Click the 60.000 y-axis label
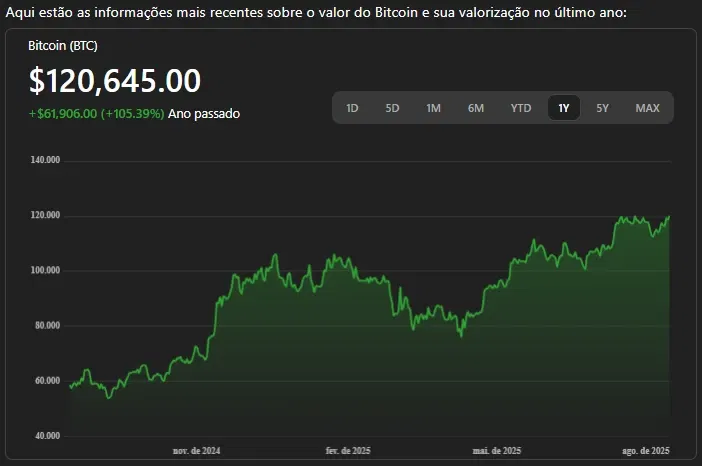Viewport: 702px width, 466px height. 46,381
